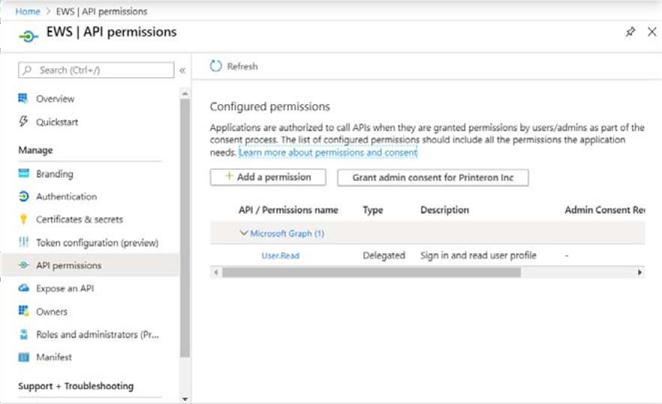Click inside the Search (Ctrl+/) field
662x404 pixels.
[96, 70]
